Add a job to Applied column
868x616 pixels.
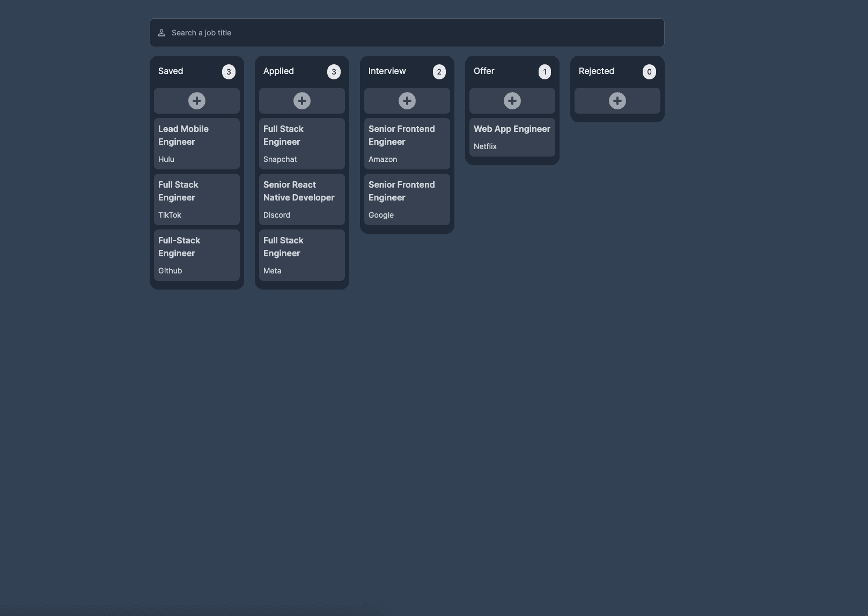(x=302, y=101)
